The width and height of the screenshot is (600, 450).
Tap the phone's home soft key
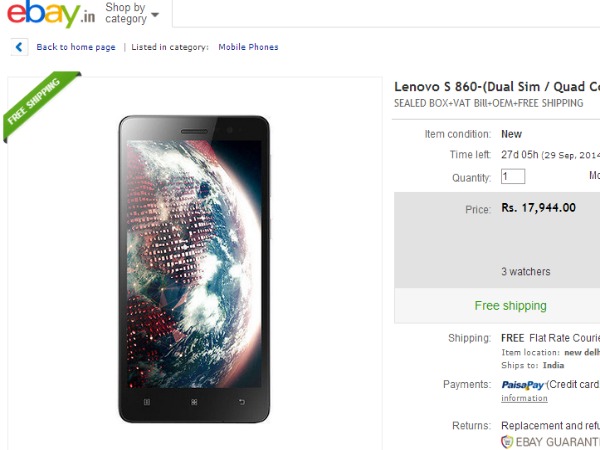click(x=194, y=403)
